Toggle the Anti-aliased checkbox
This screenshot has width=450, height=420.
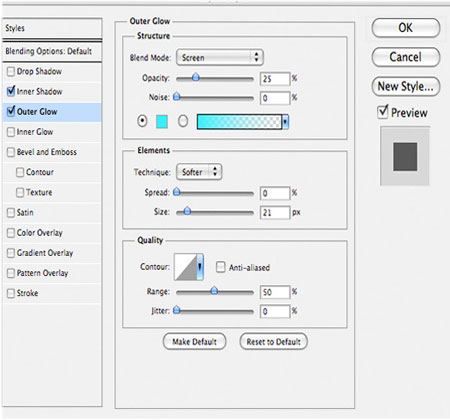tap(221, 267)
